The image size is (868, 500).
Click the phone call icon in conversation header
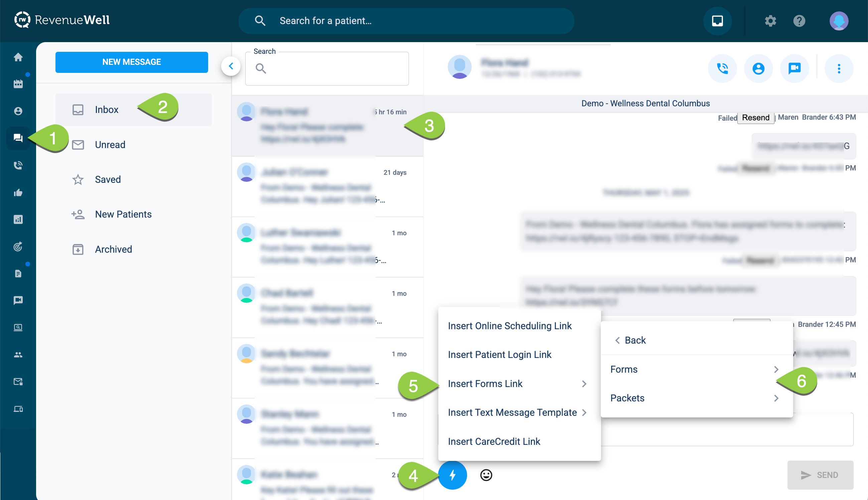click(x=722, y=68)
